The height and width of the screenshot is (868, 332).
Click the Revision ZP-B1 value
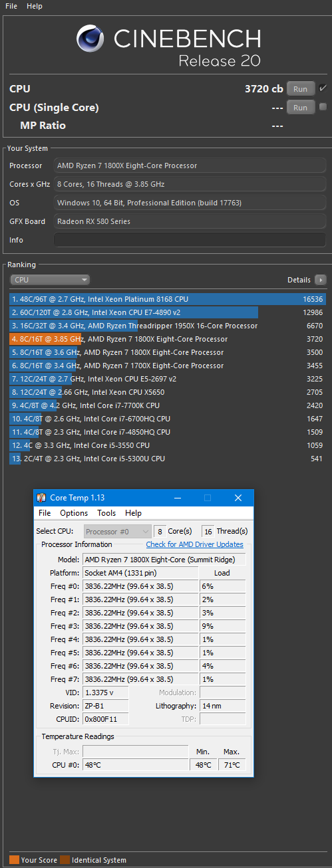tap(105, 706)
